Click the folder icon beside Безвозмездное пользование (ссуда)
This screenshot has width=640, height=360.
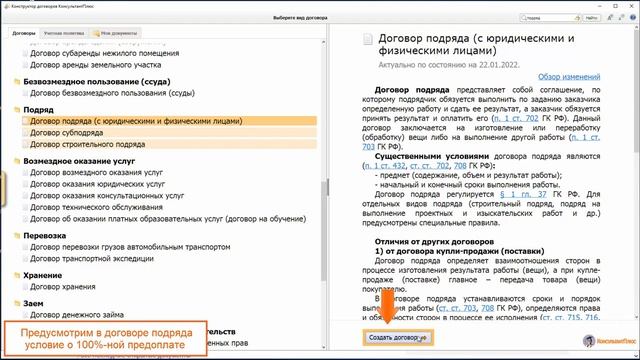point(17,82)
